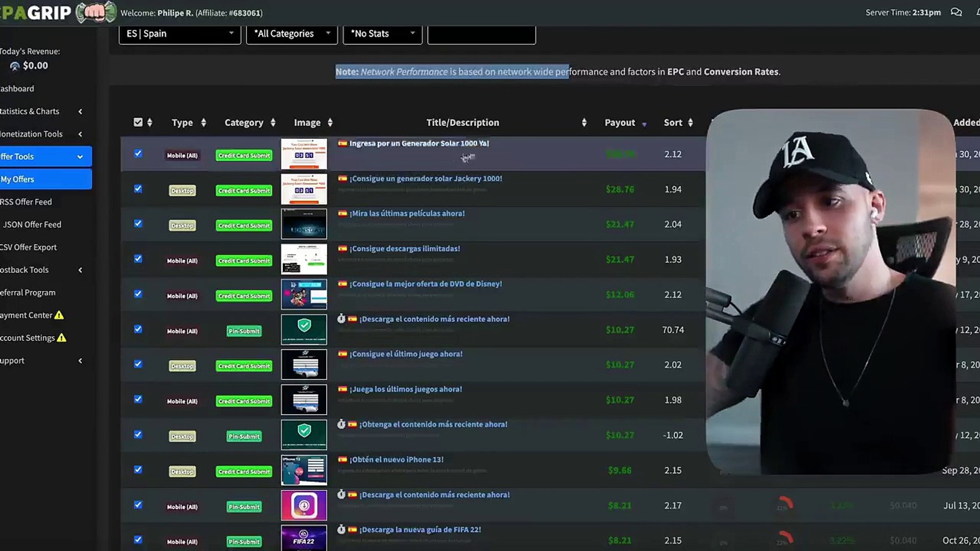This screenshot has height=551, width=980.
Task: Open the All Categories dropdown
Action: (291, 34)
